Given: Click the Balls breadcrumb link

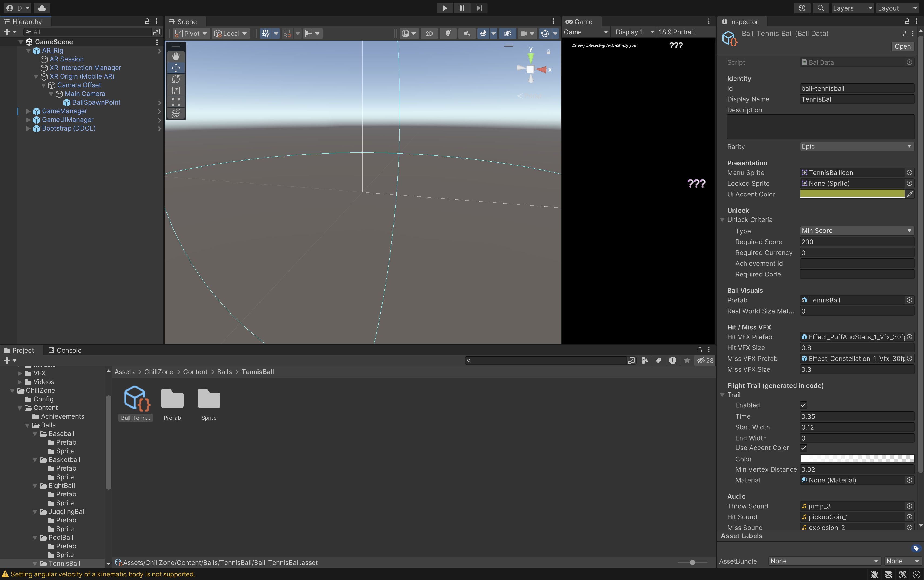Looking at the screenshot, I should [x=224, y=372].
